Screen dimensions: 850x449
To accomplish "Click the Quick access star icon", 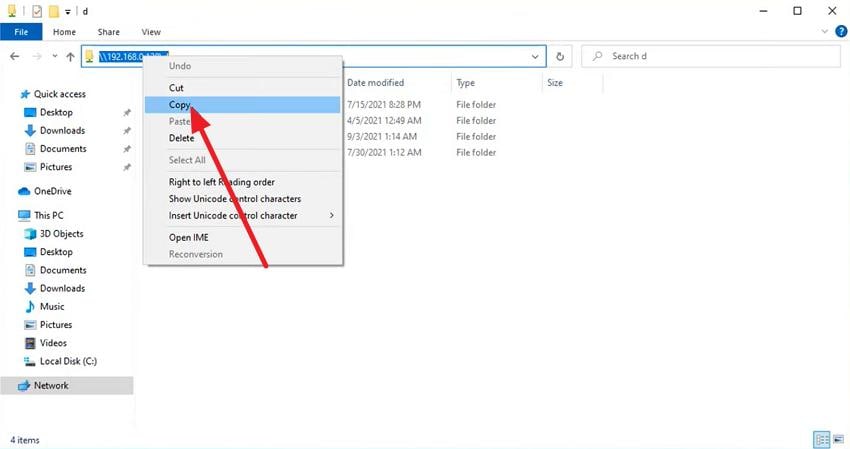I will (x=24, y=94).
